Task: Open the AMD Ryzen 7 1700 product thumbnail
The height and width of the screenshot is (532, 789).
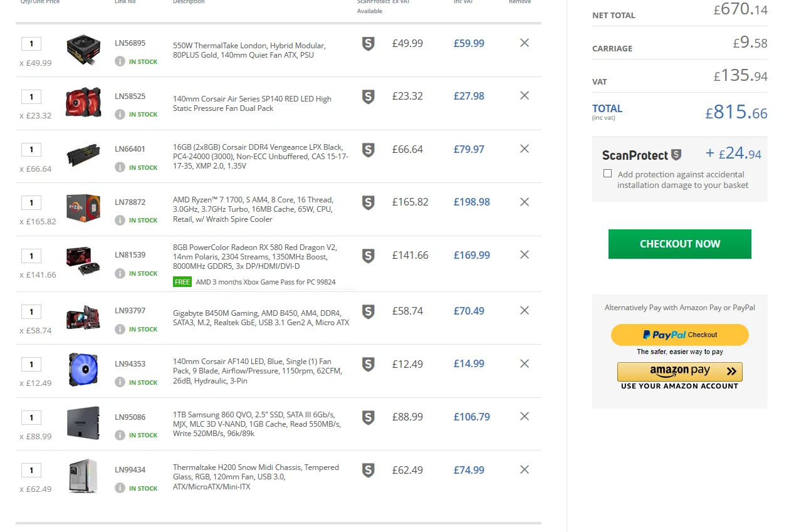Action: (x=83, y=207)
